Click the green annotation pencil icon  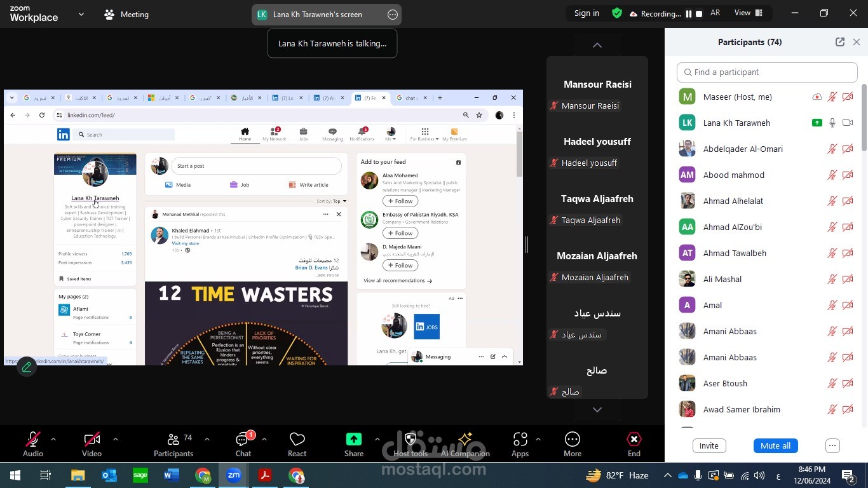27,367
